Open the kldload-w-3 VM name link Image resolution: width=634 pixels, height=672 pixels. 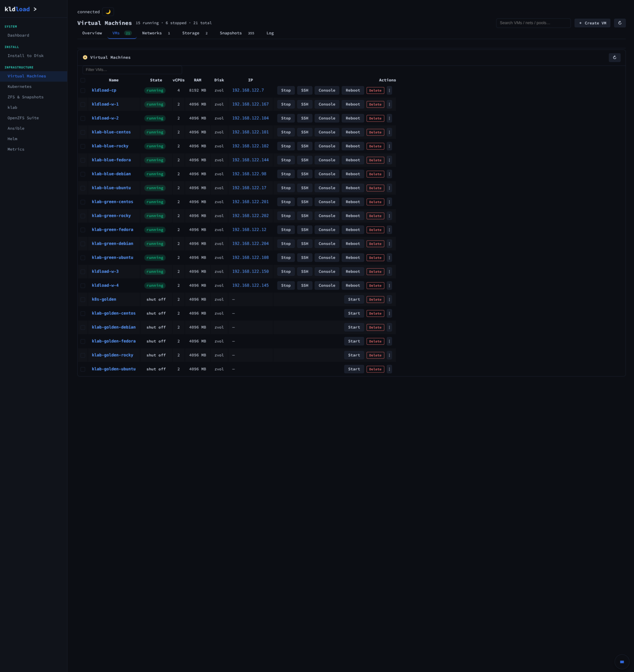(105, 271)
